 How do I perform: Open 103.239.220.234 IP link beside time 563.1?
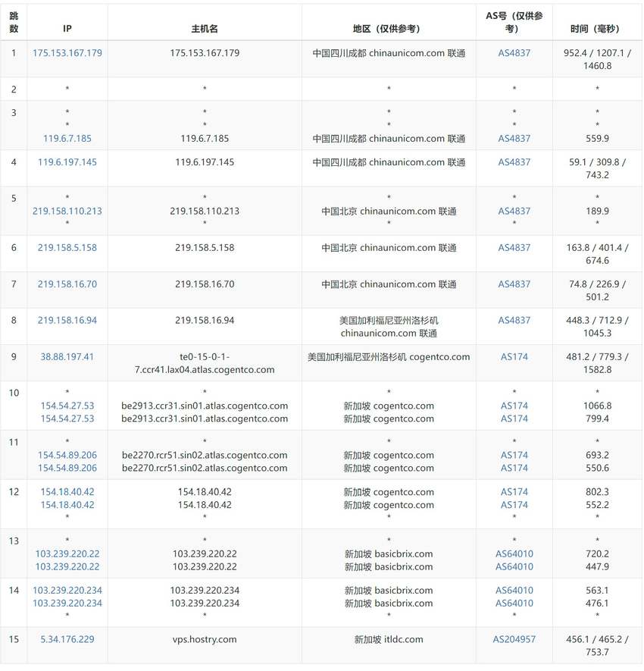67,591
